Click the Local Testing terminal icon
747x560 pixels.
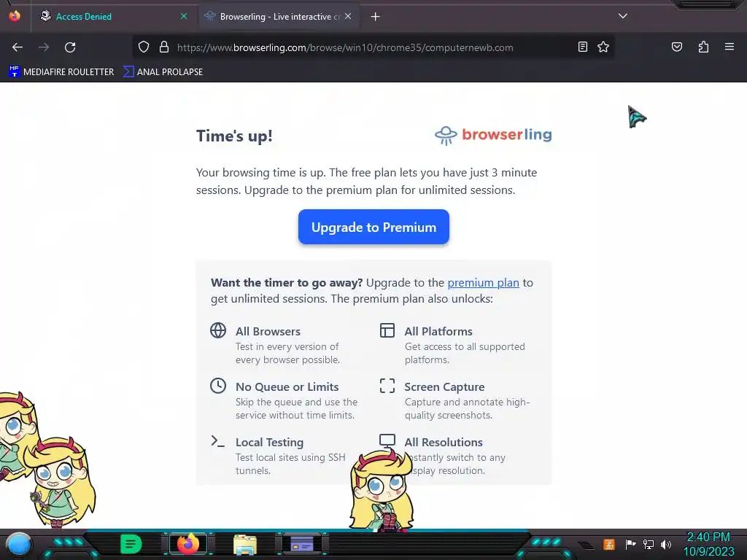[x=217, y=441]
